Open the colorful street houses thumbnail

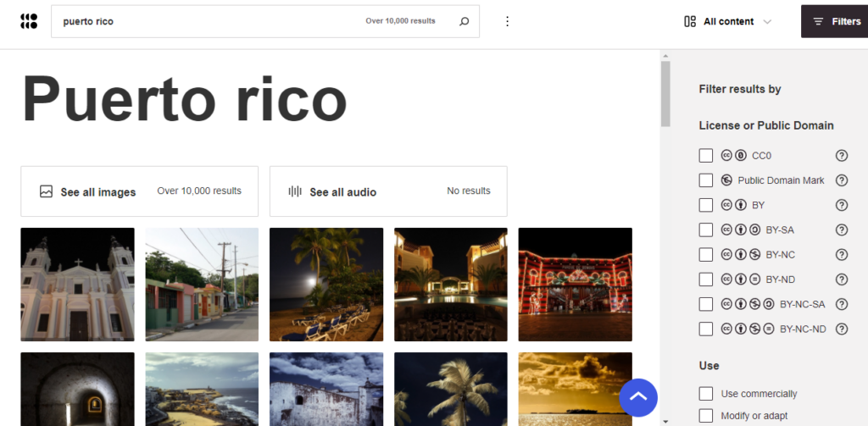[202, 285]
